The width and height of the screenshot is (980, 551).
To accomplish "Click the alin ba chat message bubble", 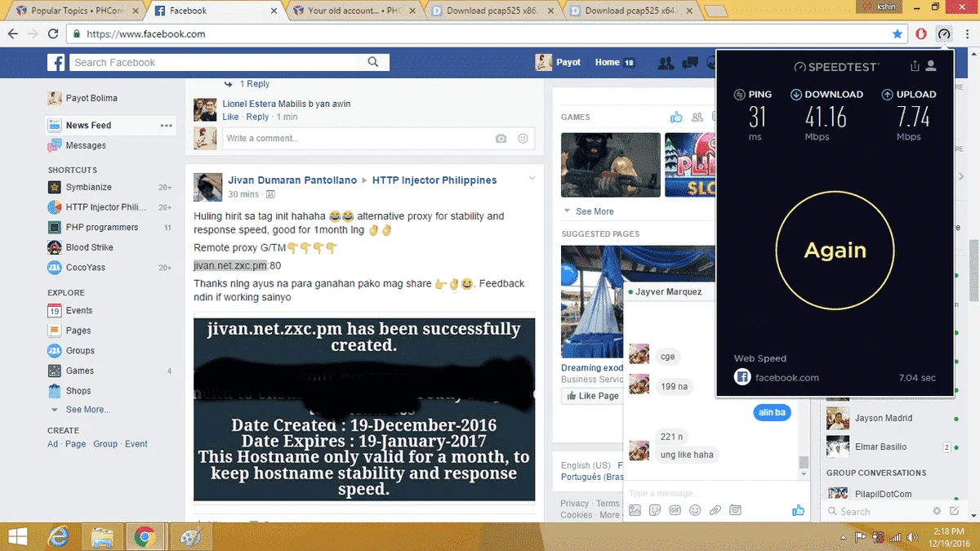I will click(772, 413).
